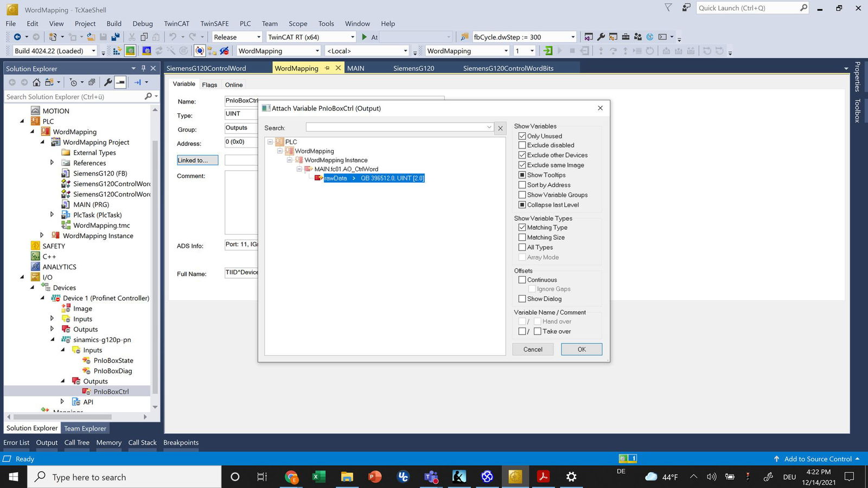Click the Preview Selected Items icon
The width and height of the screenshot is (868, 488).
pyautogui.click(x=120, y=82)
